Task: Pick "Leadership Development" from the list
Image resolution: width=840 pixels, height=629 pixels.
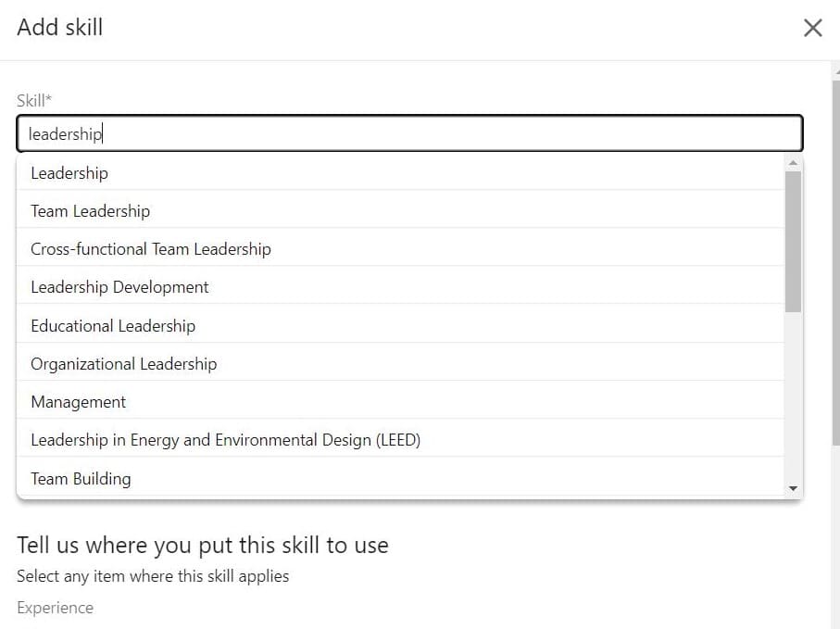Action: [x=118, y=287]
